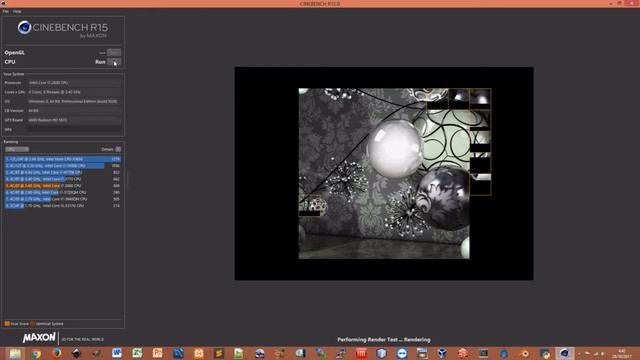Open Excel from the taskbar
640x360 pixels.
click(x=137, y=353)
